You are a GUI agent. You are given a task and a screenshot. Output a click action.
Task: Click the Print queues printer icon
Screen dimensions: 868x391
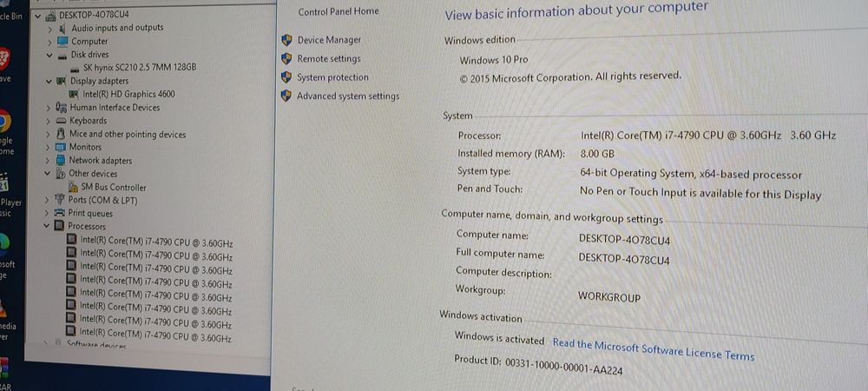click(59, 213)
